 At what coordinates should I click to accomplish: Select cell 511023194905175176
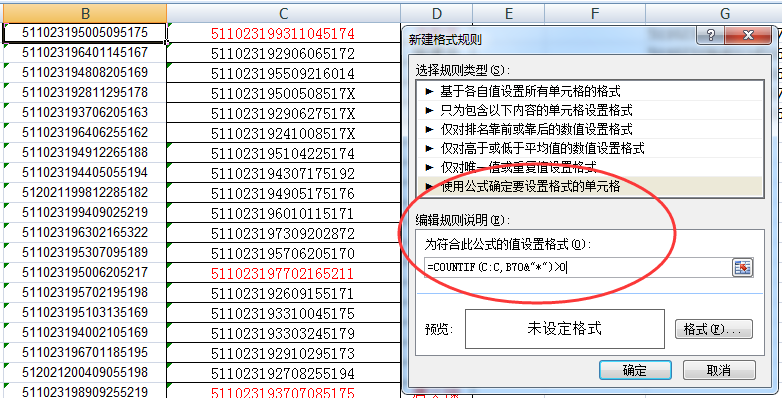pos(283,193)
